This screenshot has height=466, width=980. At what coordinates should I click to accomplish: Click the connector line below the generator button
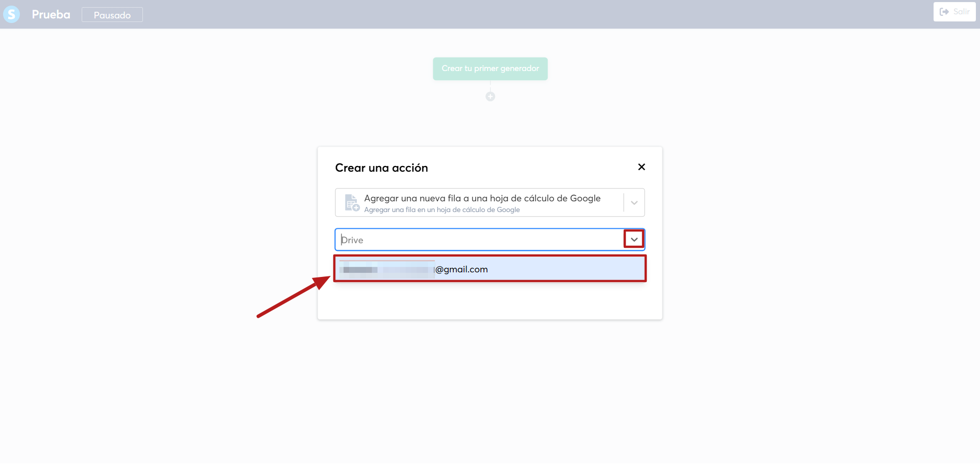pyautogui.click(x=490, y=86)
